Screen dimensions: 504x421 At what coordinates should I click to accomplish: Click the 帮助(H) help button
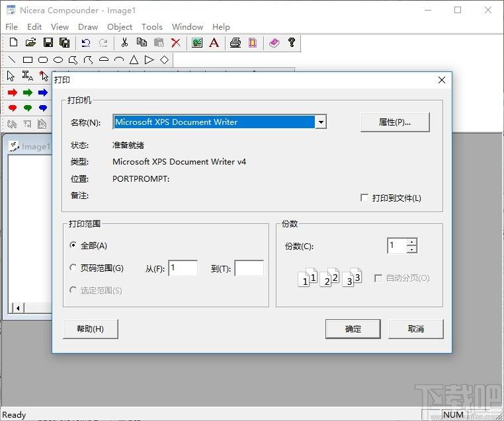tap(91, 329)
